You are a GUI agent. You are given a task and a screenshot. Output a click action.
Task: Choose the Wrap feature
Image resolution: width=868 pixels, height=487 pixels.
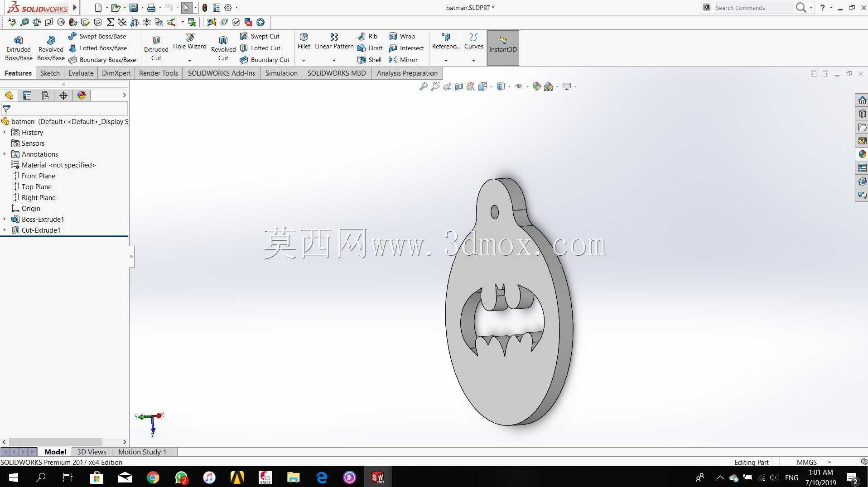point(402,36)
